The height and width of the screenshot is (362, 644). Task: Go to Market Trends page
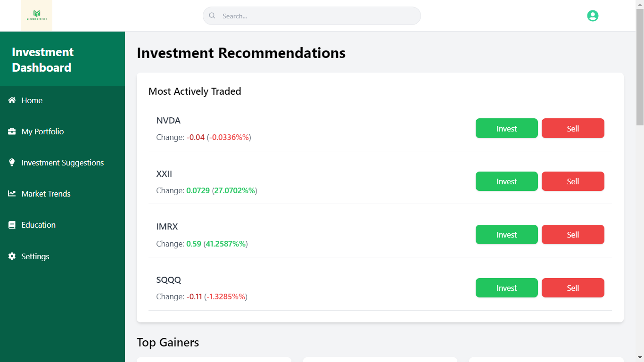[x=46, y=194]
